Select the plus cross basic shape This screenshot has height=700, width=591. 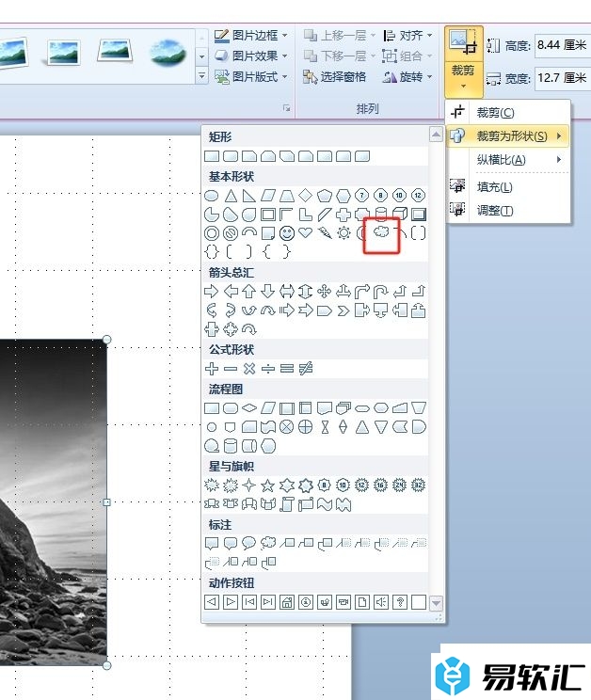343,215
